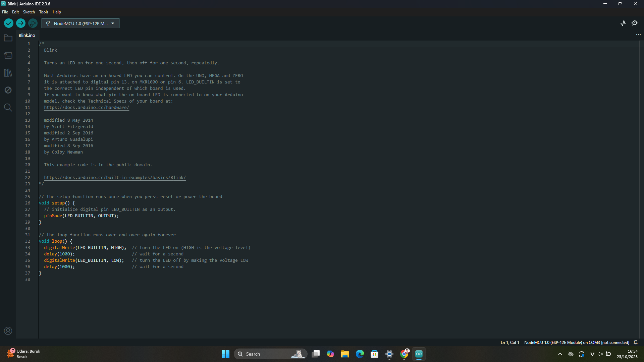The height and width of the screenshot is (362, 644).
Task: Click the 'the loop function runs over' comment
Action: (x=107, y=235)
